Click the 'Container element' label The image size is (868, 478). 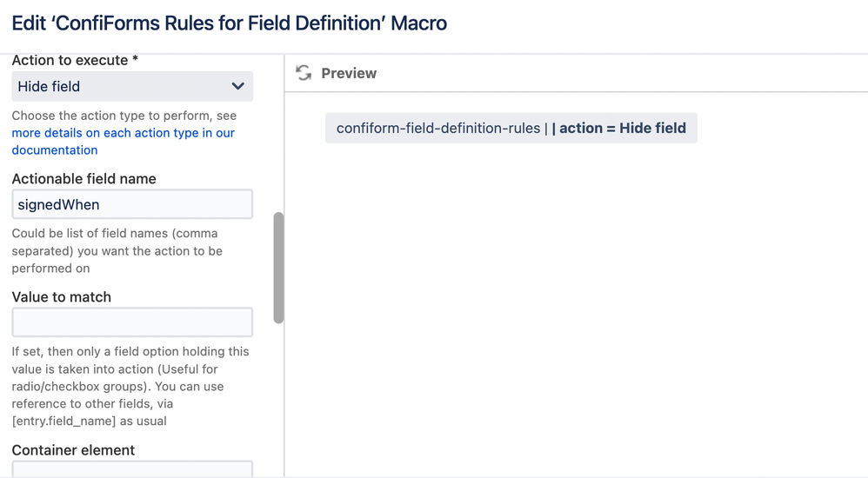[x=73, y=450]
